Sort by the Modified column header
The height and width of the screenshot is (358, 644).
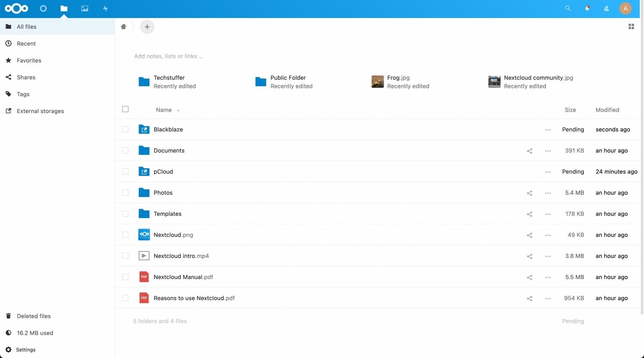click(607, 110)
